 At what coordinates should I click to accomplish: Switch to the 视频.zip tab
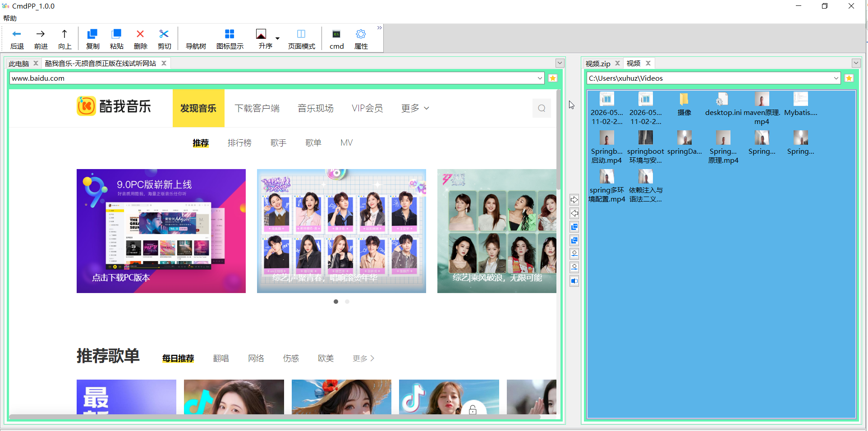(598, 64)
